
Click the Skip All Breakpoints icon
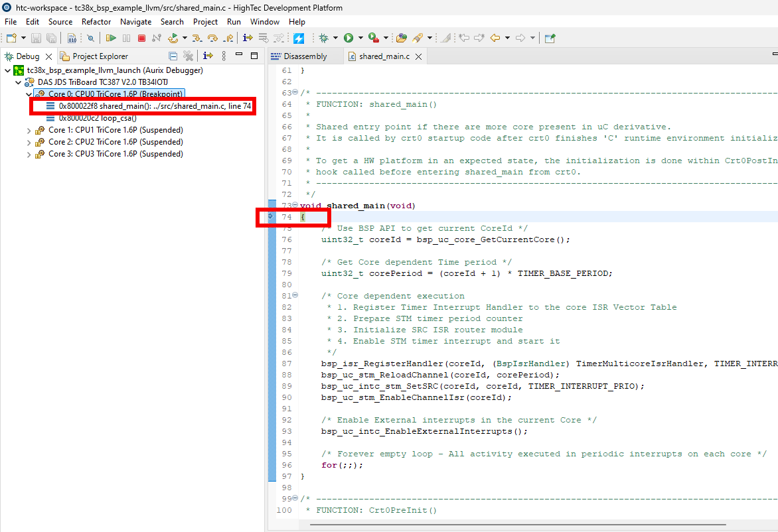pyautogui.click(x=90, y=38)
